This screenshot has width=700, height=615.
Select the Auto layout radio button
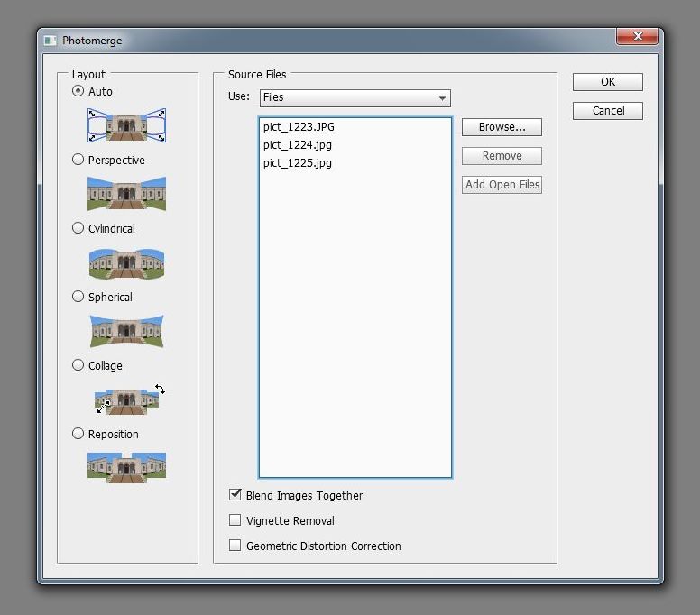tap(78, 91)
